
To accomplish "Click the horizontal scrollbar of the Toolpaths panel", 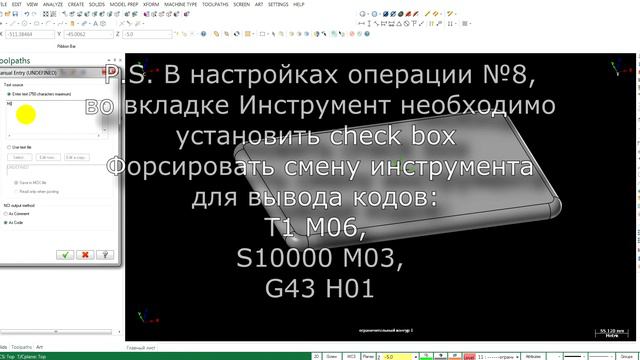I will [x=56, y=332].
